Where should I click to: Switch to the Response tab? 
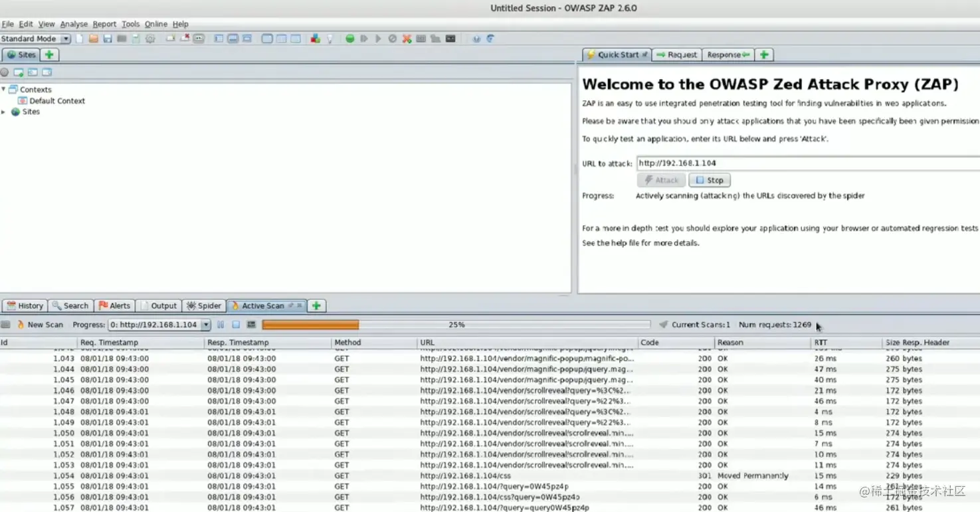click(x=728, y=55)
